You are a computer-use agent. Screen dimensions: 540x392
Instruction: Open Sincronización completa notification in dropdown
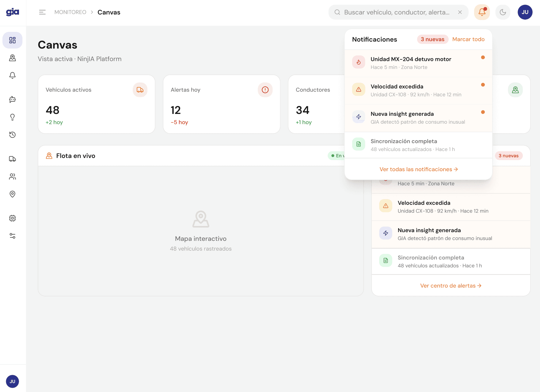tap(418, 145)
